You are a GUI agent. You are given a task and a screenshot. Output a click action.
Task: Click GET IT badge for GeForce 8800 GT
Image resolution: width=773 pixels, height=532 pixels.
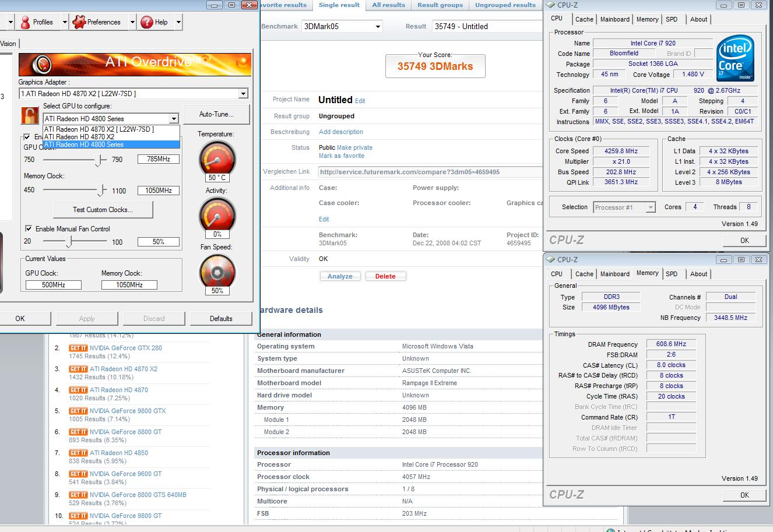(78, 432)
